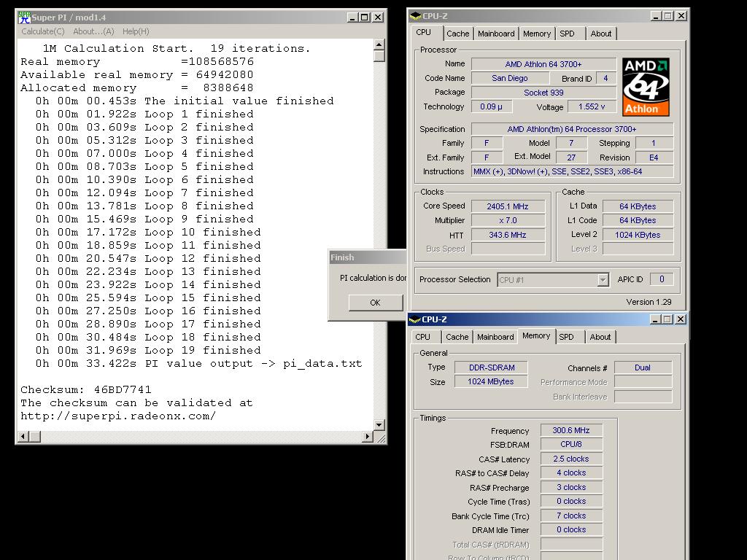Minimize the upper CPU-Z window

pyautogui.click(x=656, y=16)
